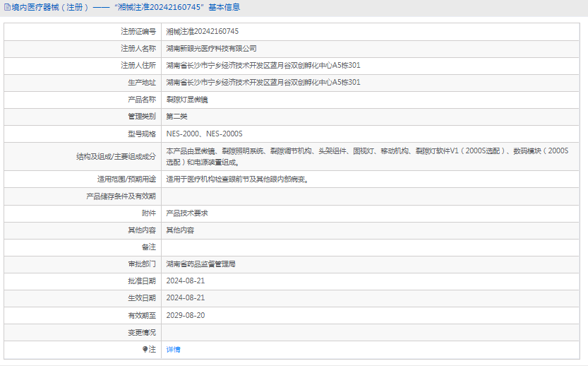This screenshot has width=588, height=366.
Task: Select model value NES-2000、NES-2000S
Action: tap(205, 134)
